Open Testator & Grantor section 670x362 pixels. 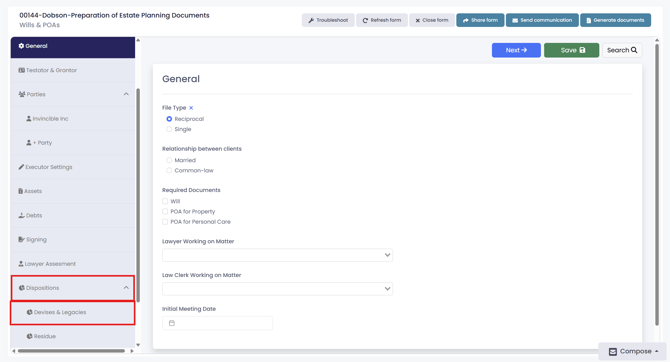click(x=73, y=70)
